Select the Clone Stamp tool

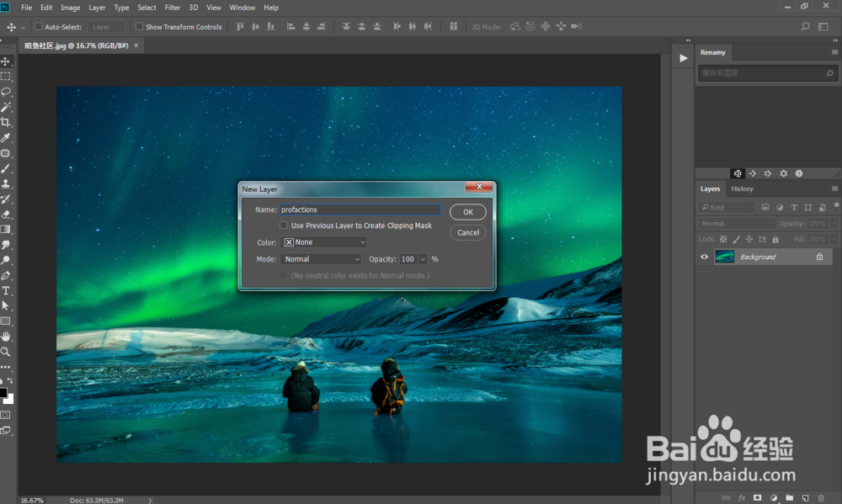pyautogui.click(x=6, y=183)
